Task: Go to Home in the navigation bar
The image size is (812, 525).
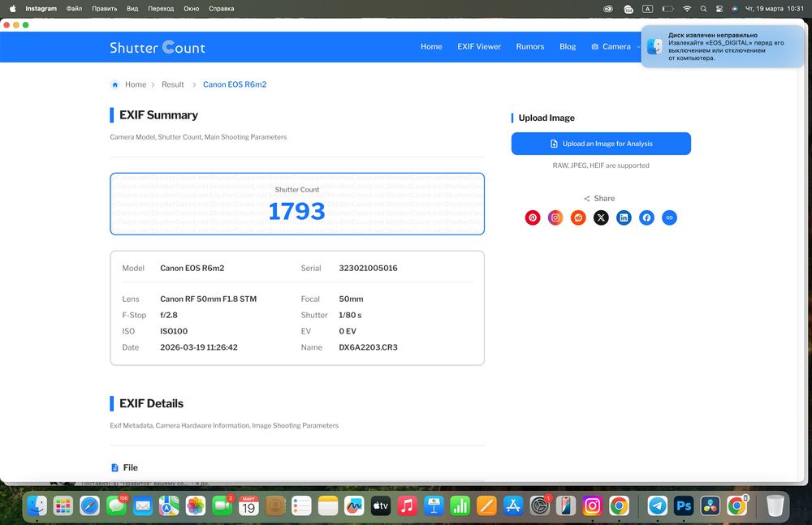Action: 431,46
